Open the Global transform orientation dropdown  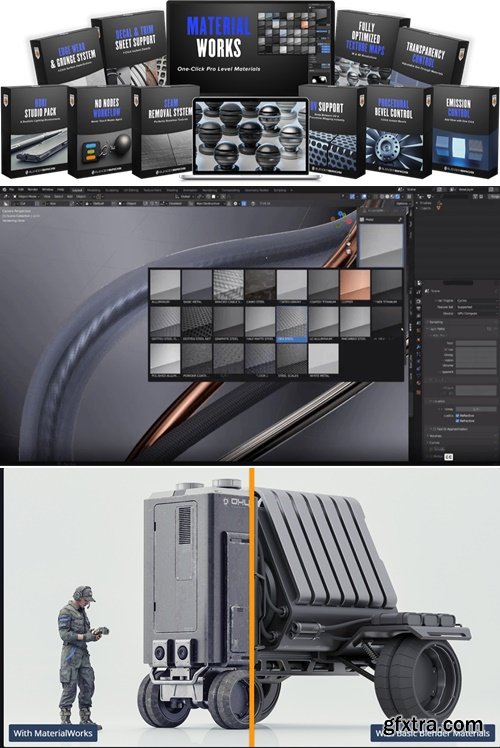coord(186,196)
